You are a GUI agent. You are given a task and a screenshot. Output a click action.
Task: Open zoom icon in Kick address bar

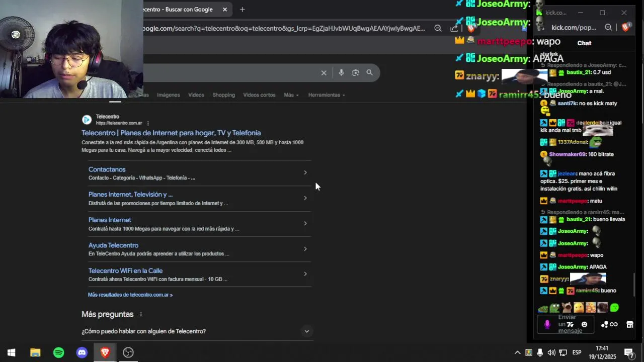pyautogui.click(x=608, y=28)
